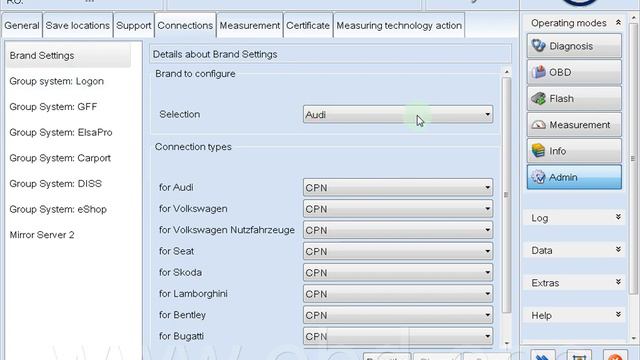The height and width of the screenshot is (360, 640).
Task: Open the brand Selection dropdown showing Audi
Action: pyautogui.click(x=398, y=114)
